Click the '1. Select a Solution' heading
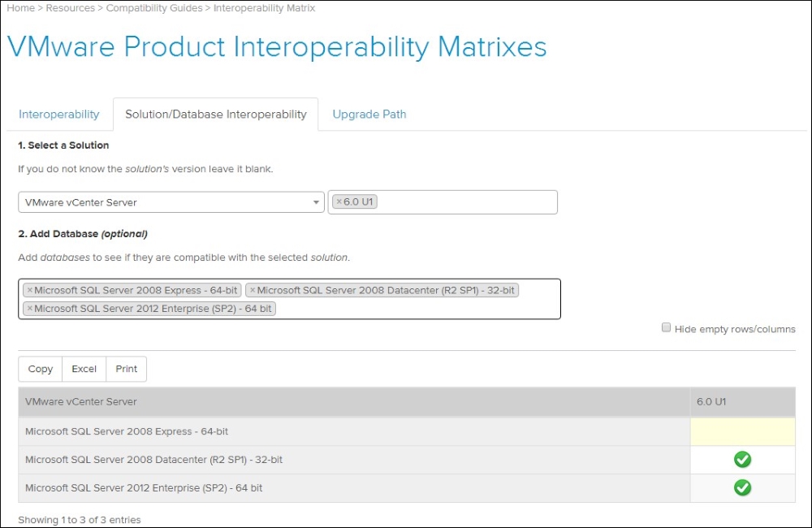Viewport: 812px width, 528px height. coord(63,145)
